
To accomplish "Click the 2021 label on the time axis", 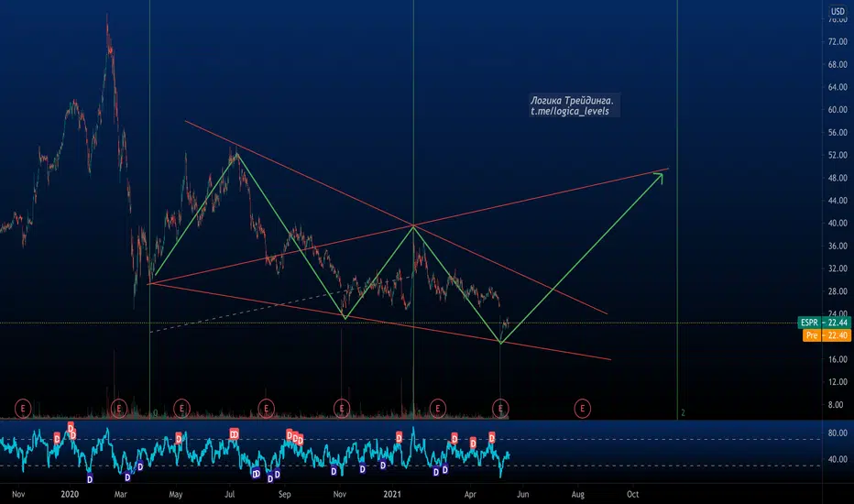I will (x=392, y=494).
